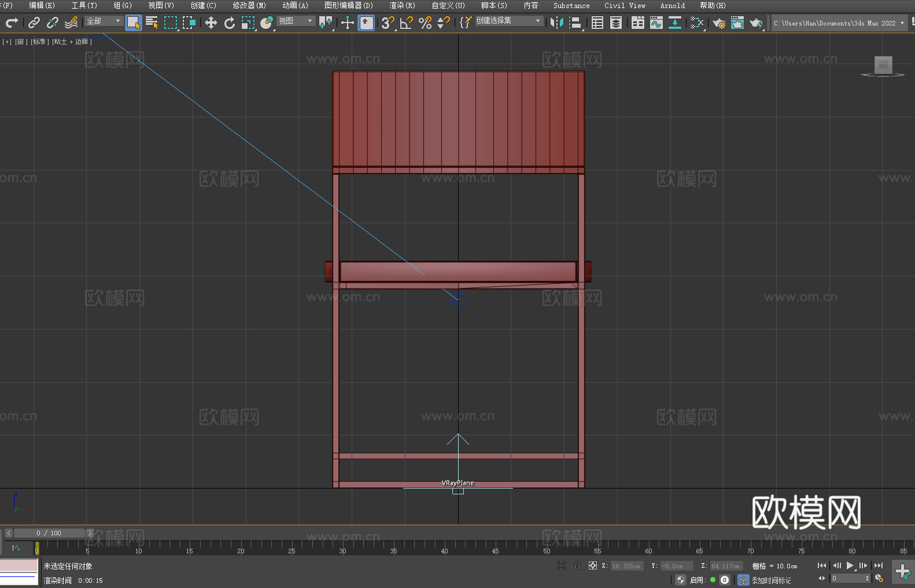Toggle the Layer Explorer
The image size is (915, 588).
616,23
